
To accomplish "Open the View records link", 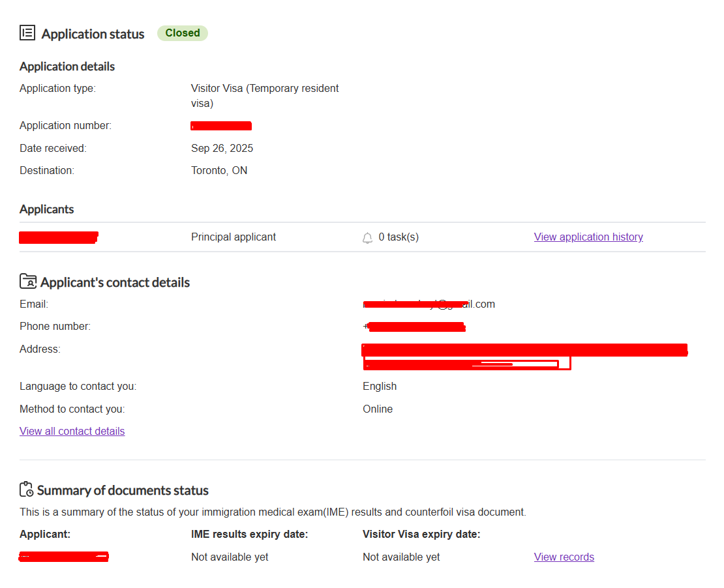I will [564, 557].
